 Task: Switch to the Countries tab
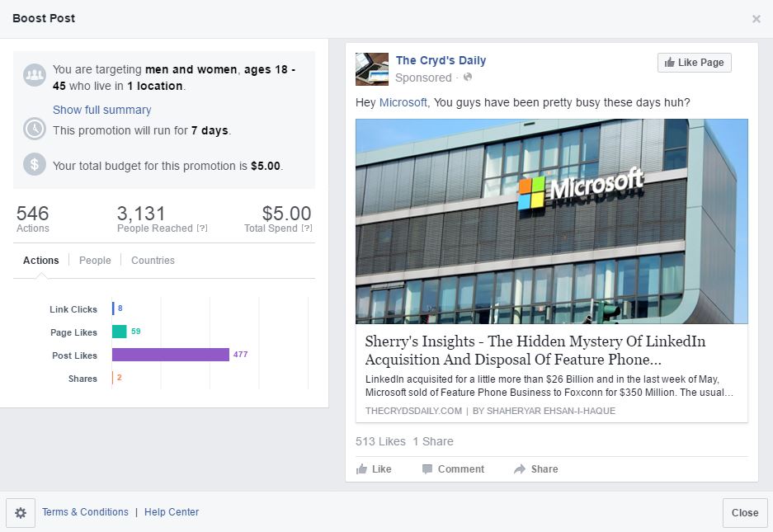(153, 261)
